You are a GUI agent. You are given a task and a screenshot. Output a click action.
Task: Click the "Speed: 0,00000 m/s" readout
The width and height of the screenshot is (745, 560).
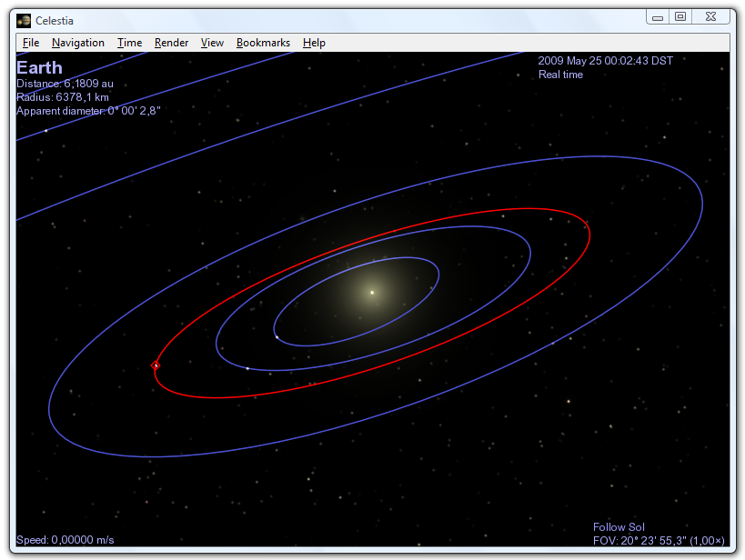coord(65,540)
